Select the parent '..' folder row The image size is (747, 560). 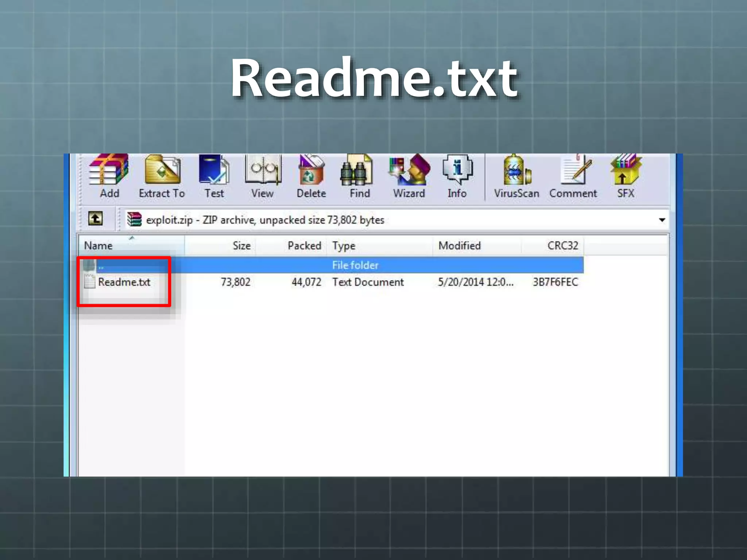pyautogui.click(x=331, y=265)
